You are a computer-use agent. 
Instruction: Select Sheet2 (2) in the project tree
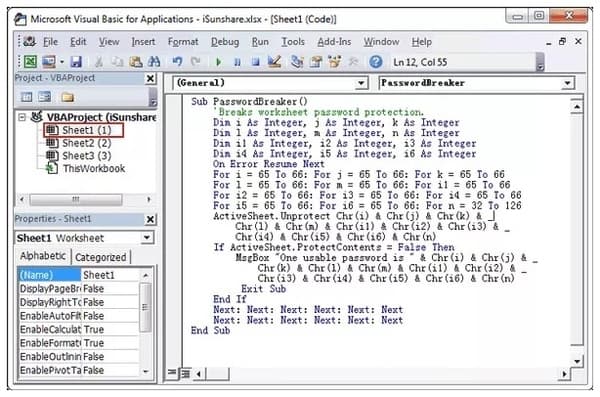[x=86, y=143]
